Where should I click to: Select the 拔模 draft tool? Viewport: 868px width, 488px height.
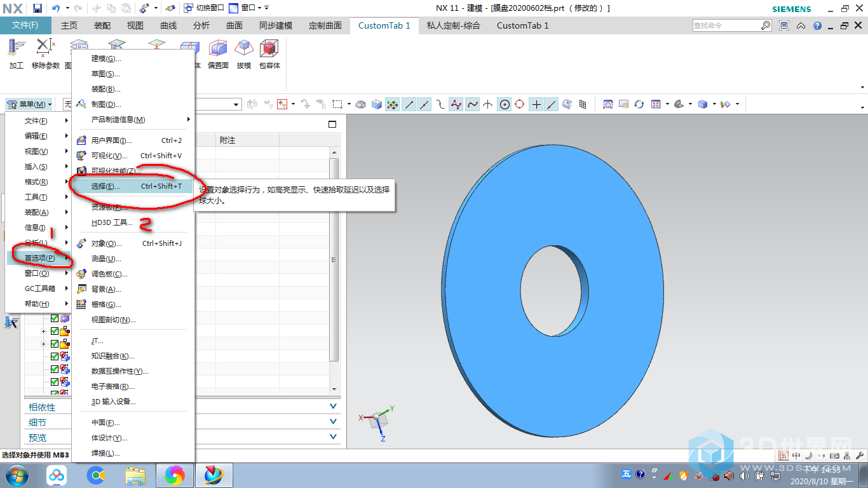coord(244,53)
